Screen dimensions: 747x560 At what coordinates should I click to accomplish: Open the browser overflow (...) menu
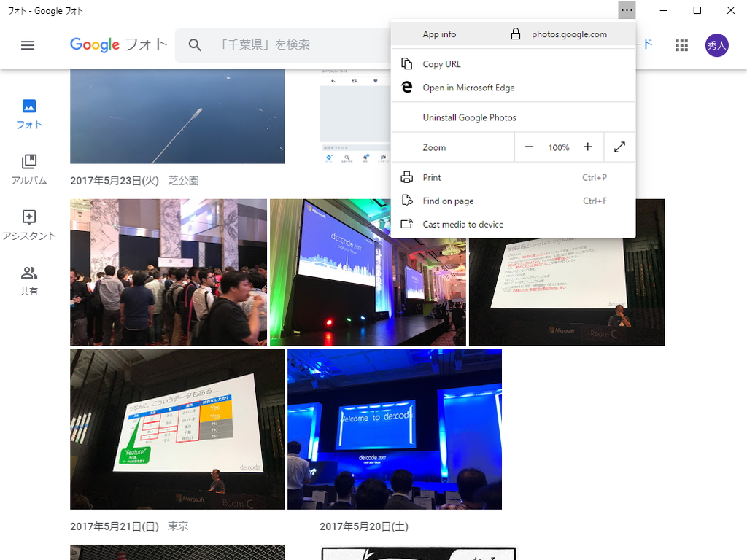coord(627,10)
